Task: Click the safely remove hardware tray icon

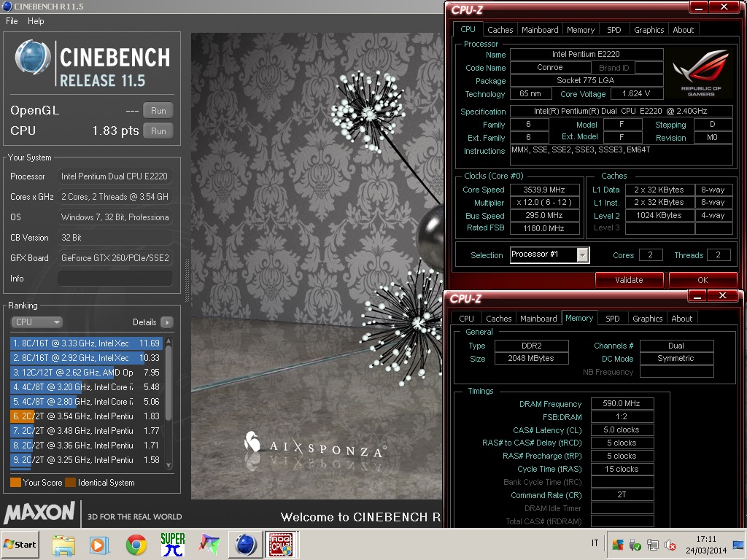Action: click(635, 545)
